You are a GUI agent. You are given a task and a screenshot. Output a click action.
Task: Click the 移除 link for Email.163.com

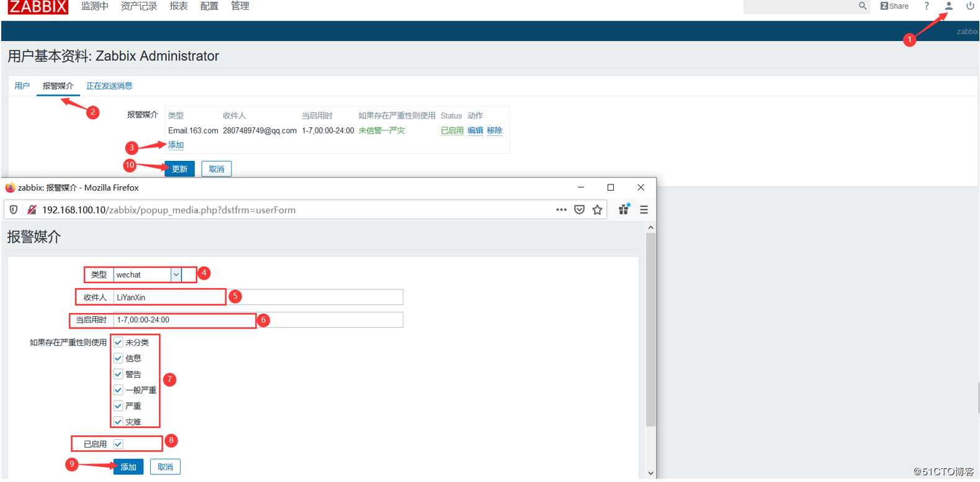click(495, 130)
